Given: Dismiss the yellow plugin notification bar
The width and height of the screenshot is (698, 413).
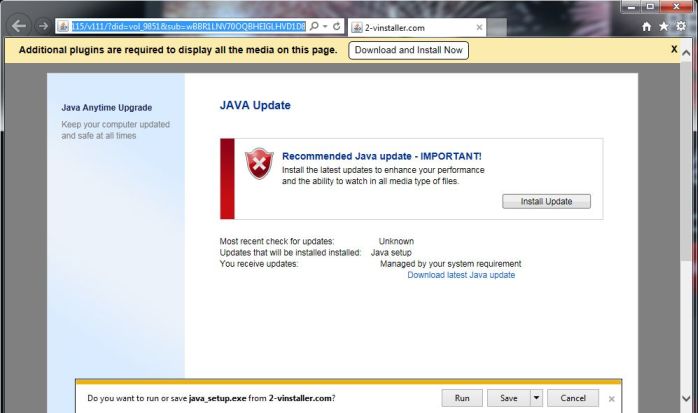Looking at the screenshot, I should pos(674,49).
